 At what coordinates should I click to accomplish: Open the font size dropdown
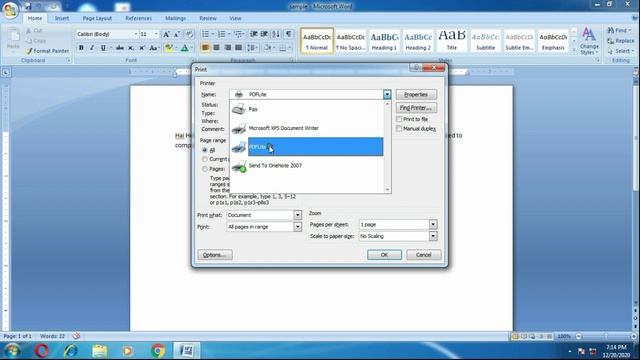156,34
